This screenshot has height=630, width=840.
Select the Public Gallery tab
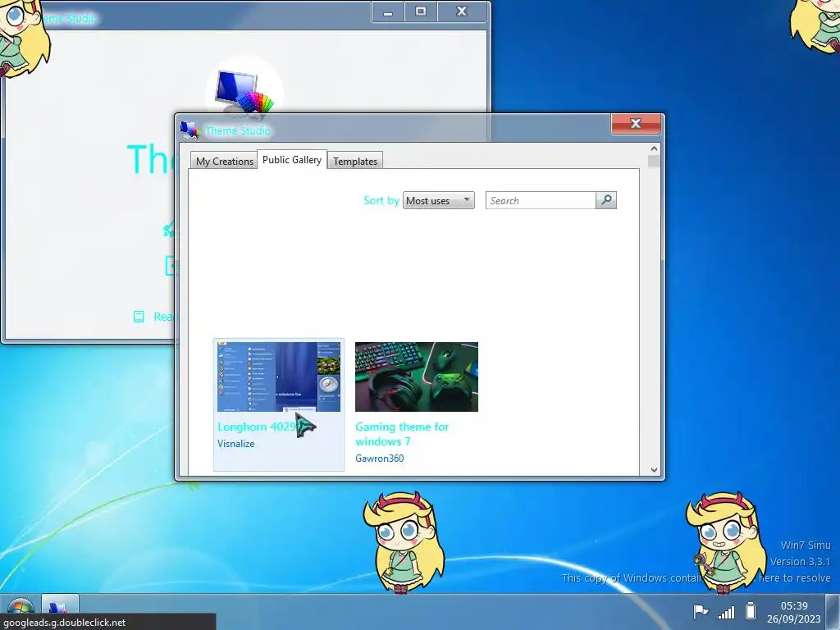[292, 160]
